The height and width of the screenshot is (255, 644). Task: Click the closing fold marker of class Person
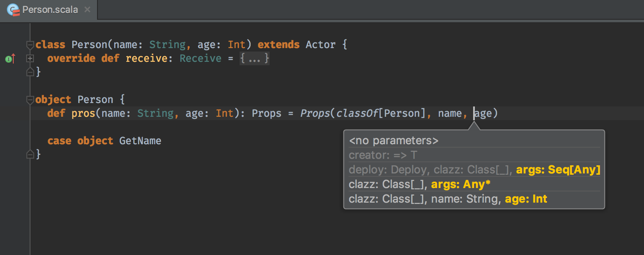tap(30, 72)
